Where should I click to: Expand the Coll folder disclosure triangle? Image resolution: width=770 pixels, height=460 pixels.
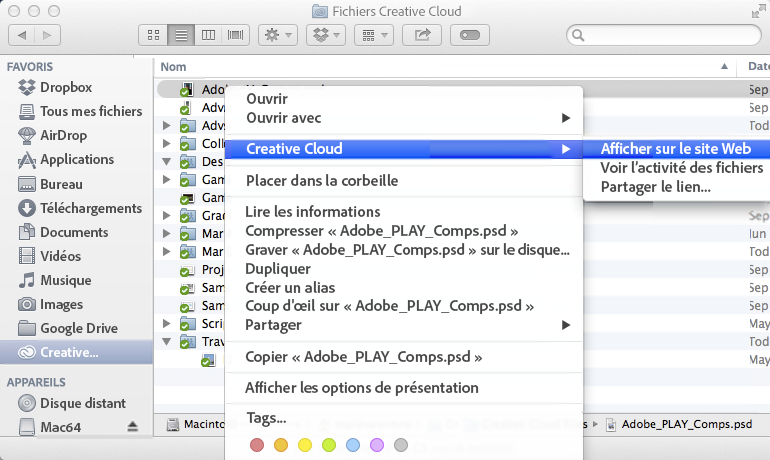[166, 143]
